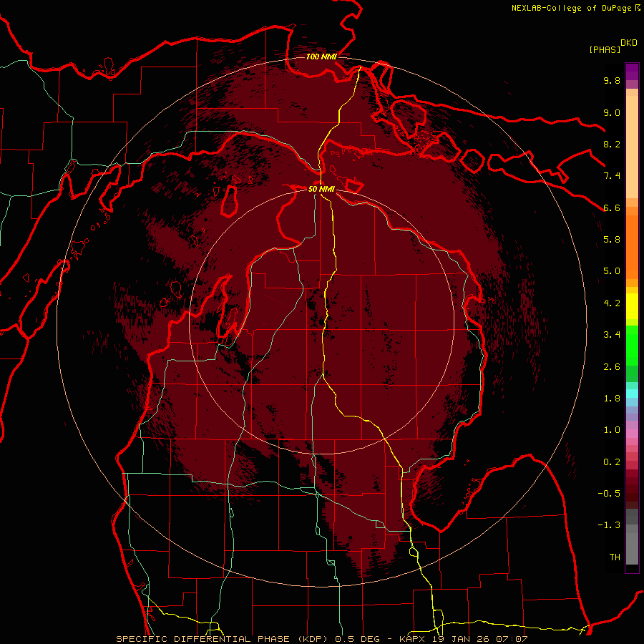Click the pink swatch near 1.0
The width and height of the screenshot is (644, 644).
pyautogui.click(x=632, y=434)
